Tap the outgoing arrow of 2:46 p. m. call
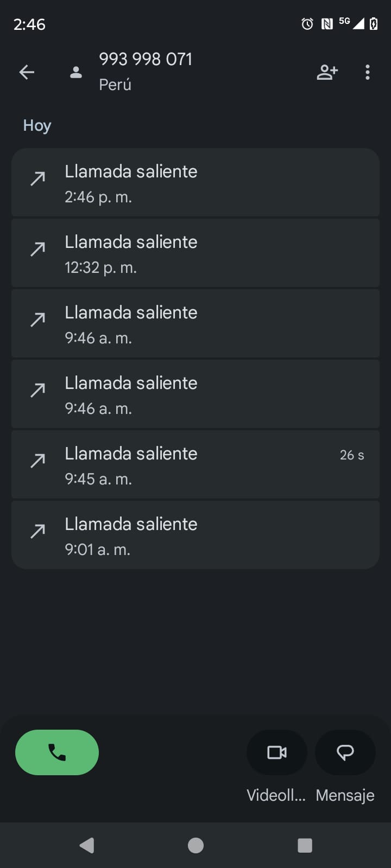 coord(38,178)
